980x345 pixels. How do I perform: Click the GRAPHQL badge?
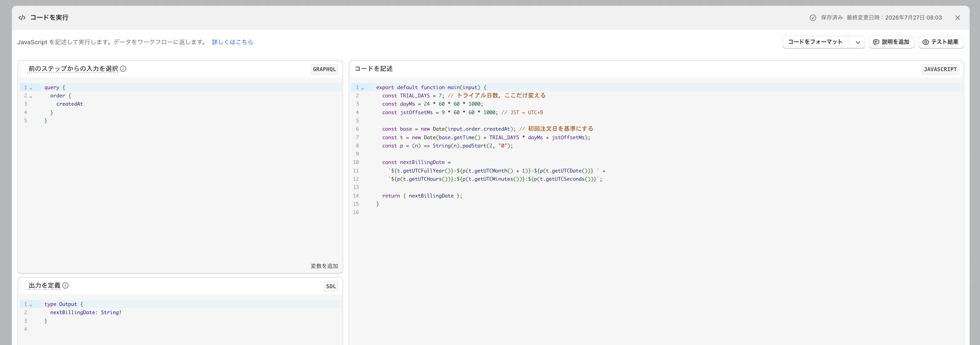(x=324, y=69)
